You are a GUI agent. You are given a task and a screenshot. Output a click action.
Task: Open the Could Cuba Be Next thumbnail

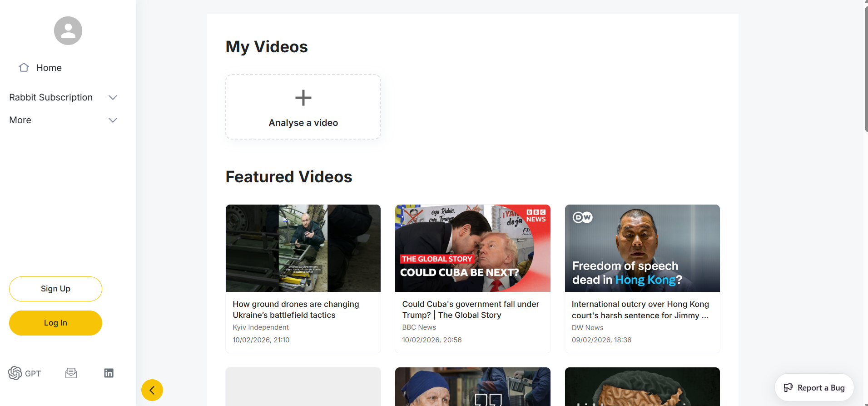tap(472, 248)
